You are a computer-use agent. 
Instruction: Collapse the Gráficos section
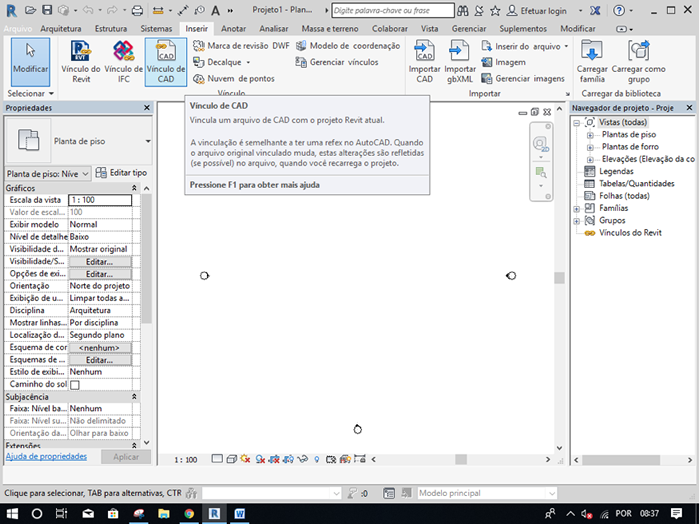click(x=134, y=188)
